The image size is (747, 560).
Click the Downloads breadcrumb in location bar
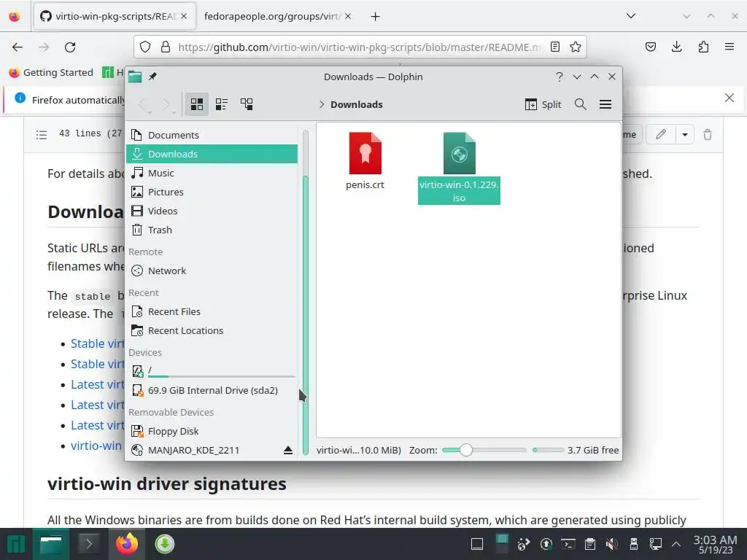point(356,104)
